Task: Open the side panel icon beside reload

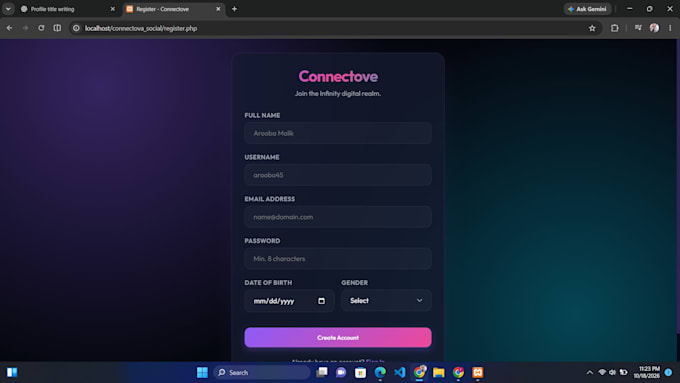Action: pos(57,28)
